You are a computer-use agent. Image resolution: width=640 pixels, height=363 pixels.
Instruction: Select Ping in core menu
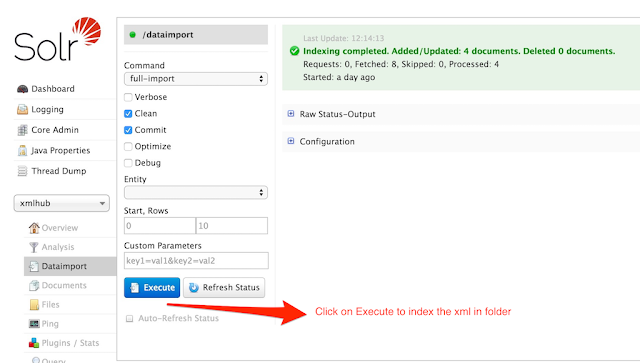[x=50, y=324]
